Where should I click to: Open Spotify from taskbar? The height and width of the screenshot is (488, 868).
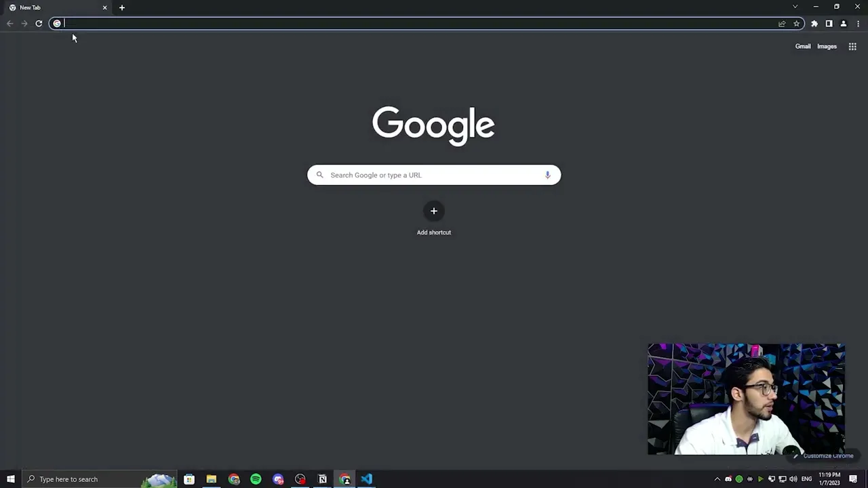click(256, 479)
